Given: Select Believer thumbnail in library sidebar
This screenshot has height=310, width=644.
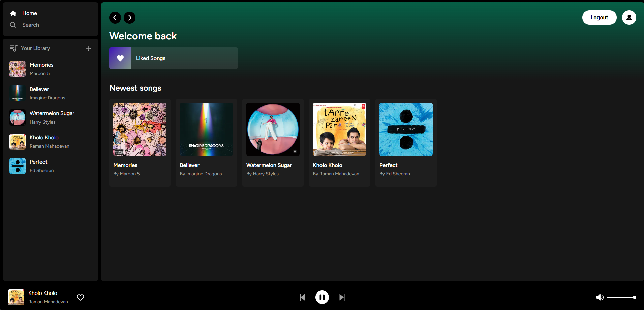Looking at the screenshot, I should (18, 93).
